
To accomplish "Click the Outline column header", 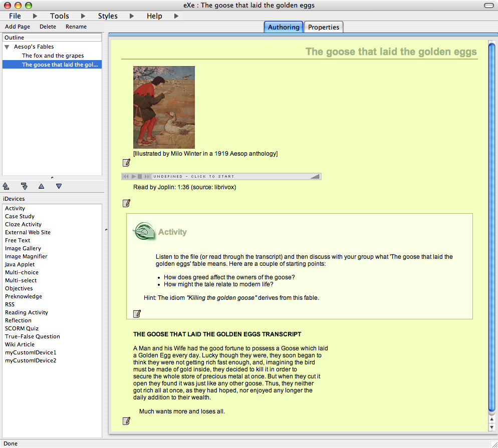I will coord(52,38).
